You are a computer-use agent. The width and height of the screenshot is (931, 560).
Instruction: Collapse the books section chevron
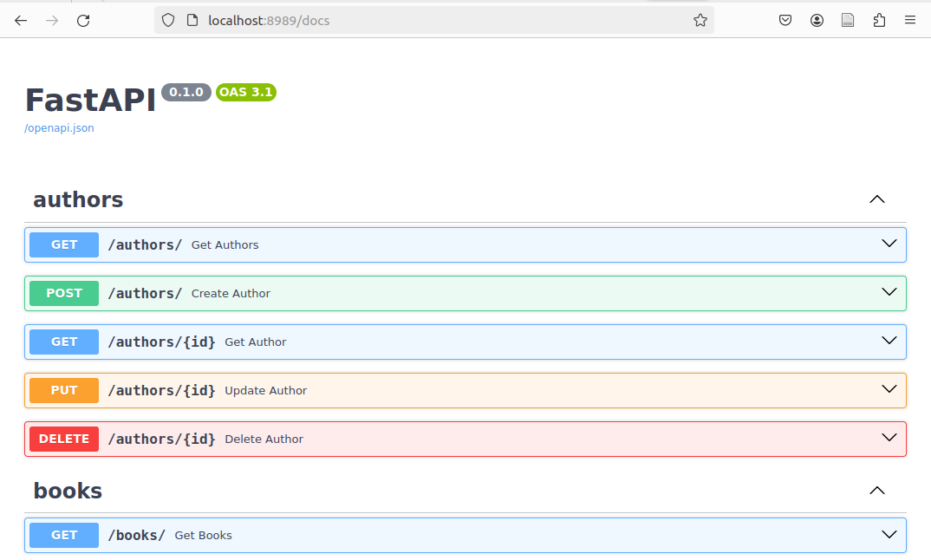click(x=876, y=491)
